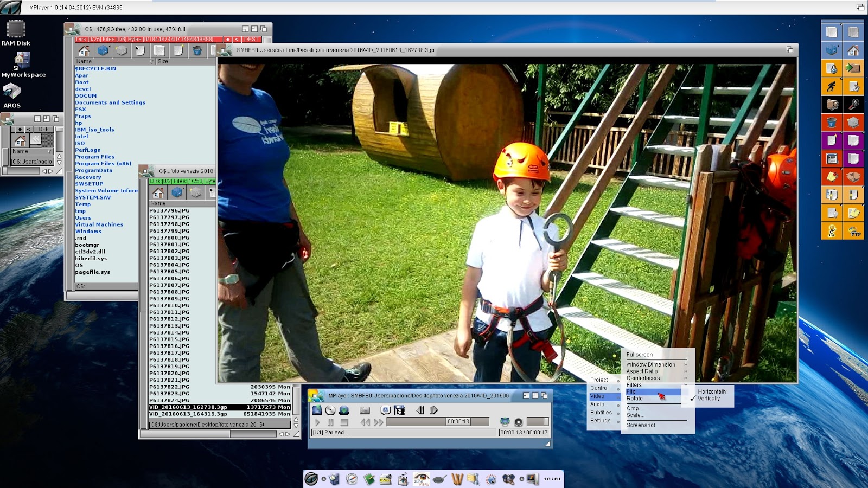Click the zuneVIEW icon in the bottom dock
Viewport: 868px width, 488px height.
click(422, 479)
